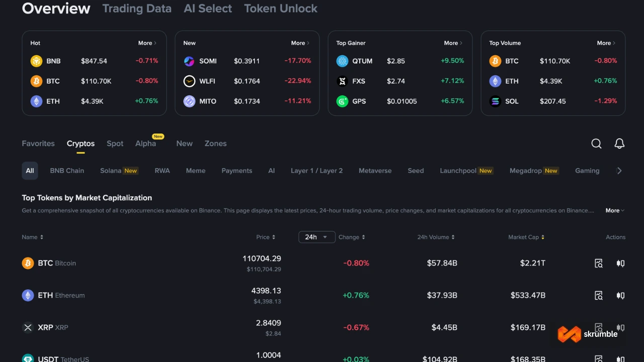Click the GPS token icon

point(342,101)
